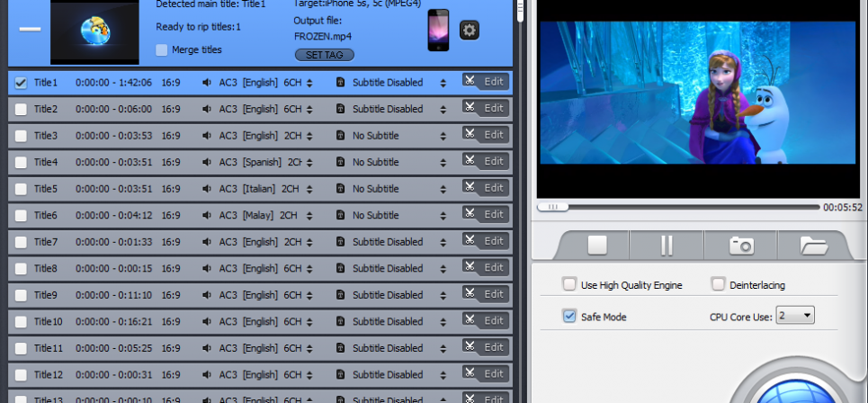
Task: Enable the Merge titles checkbox
Action: (x=161, y=49)
